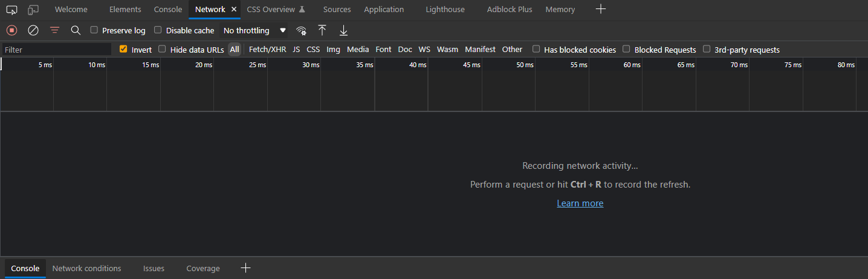Open the Adblock Plus tab
This screenshot has width=868, height=279.
point(510,9)
